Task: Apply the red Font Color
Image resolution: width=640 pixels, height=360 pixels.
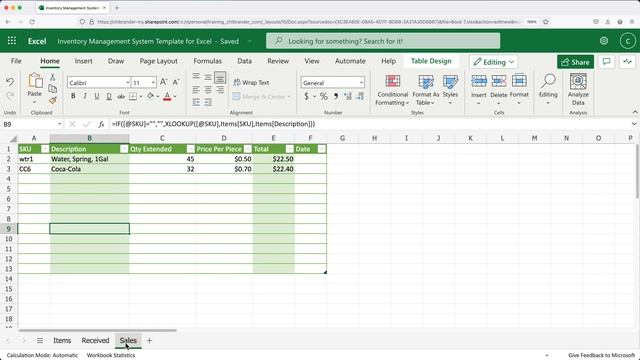Action: pyautogui.click(x=167, y=96)
